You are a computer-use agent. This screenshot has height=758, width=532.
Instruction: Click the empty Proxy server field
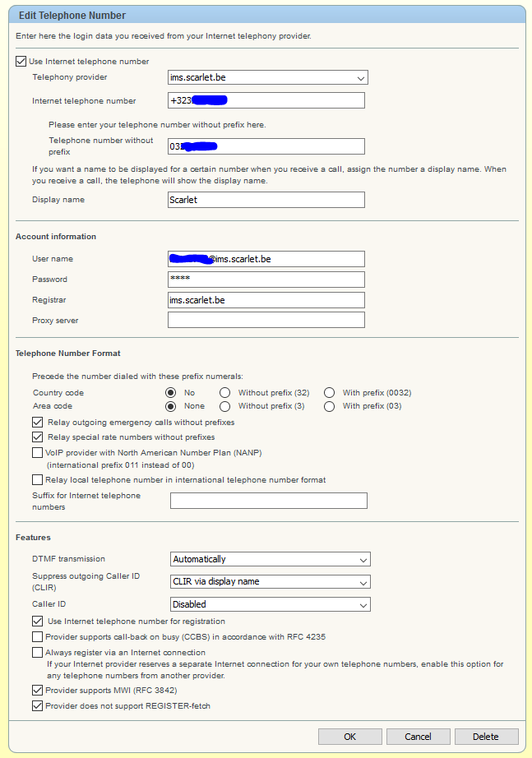tap(266, 321)
